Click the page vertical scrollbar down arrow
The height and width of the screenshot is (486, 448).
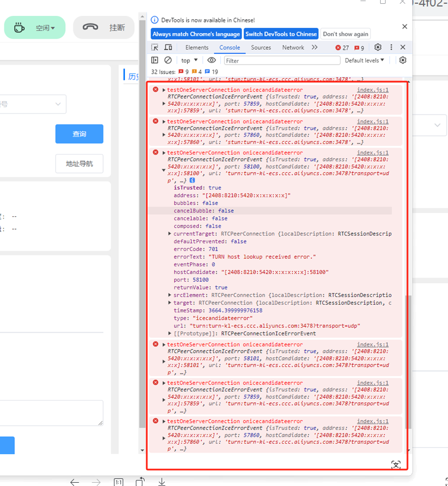(142, 450)
